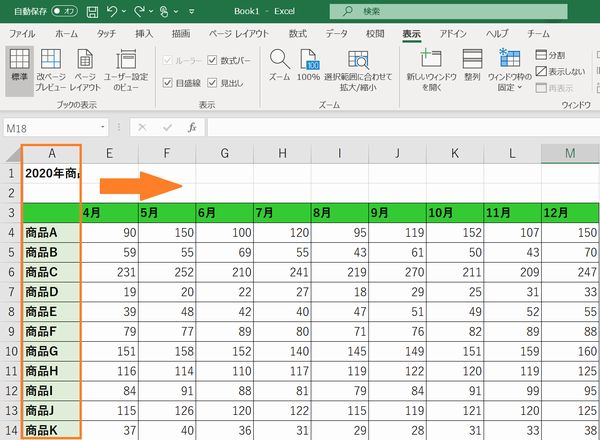Click the 分割 split button

pos(550,55)
